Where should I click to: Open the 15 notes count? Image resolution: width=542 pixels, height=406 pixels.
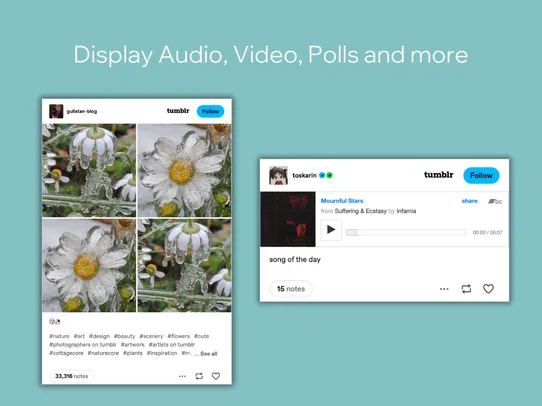pyautogui.click(x=291, y=289)
